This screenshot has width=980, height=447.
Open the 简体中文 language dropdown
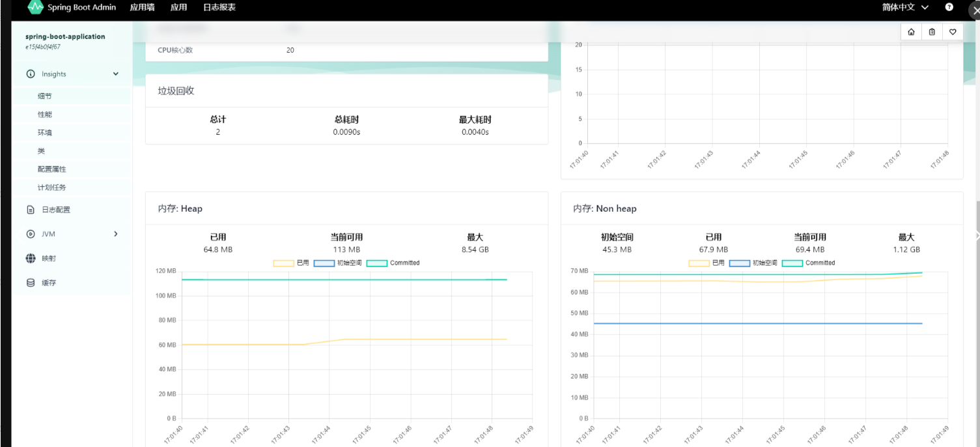[905, 7]
